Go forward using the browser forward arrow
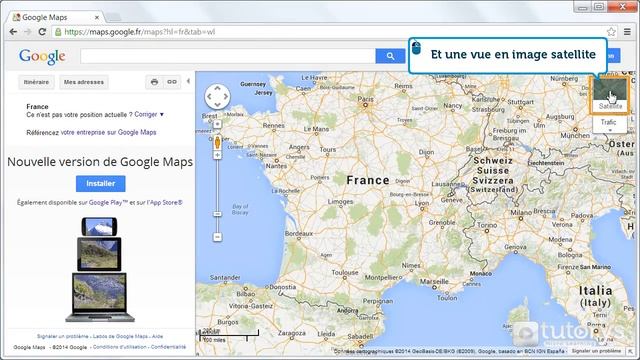 [27, 32]
